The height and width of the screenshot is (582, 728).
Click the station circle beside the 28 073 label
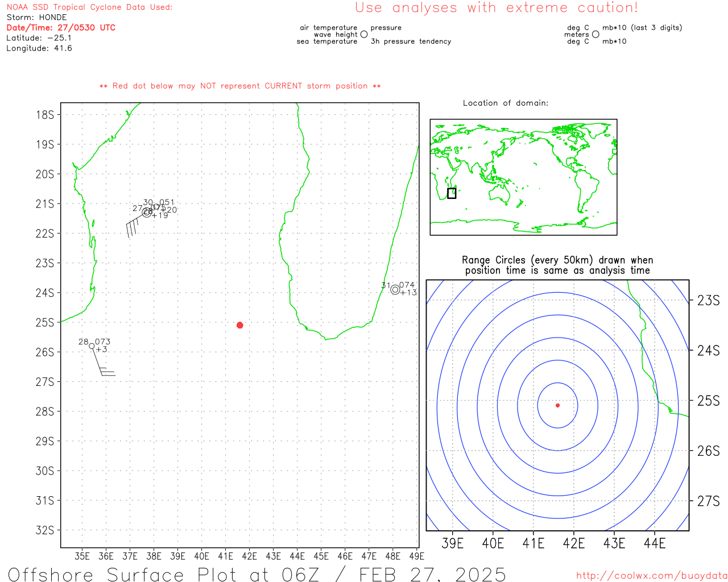tap(92, 346)
